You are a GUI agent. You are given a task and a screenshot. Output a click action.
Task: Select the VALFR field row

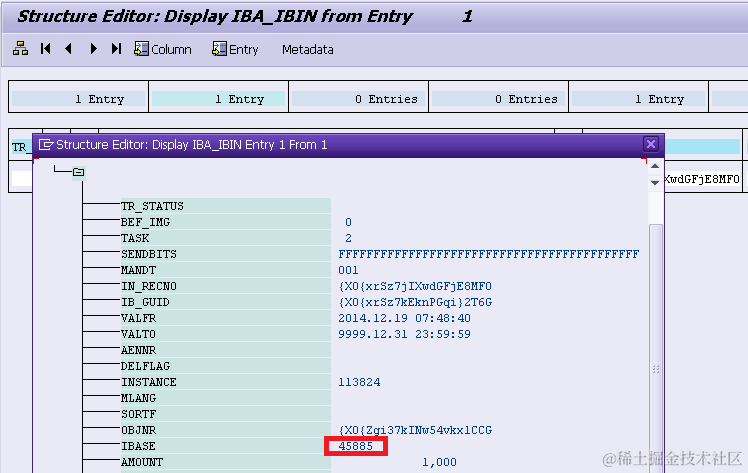coord(226,318)
